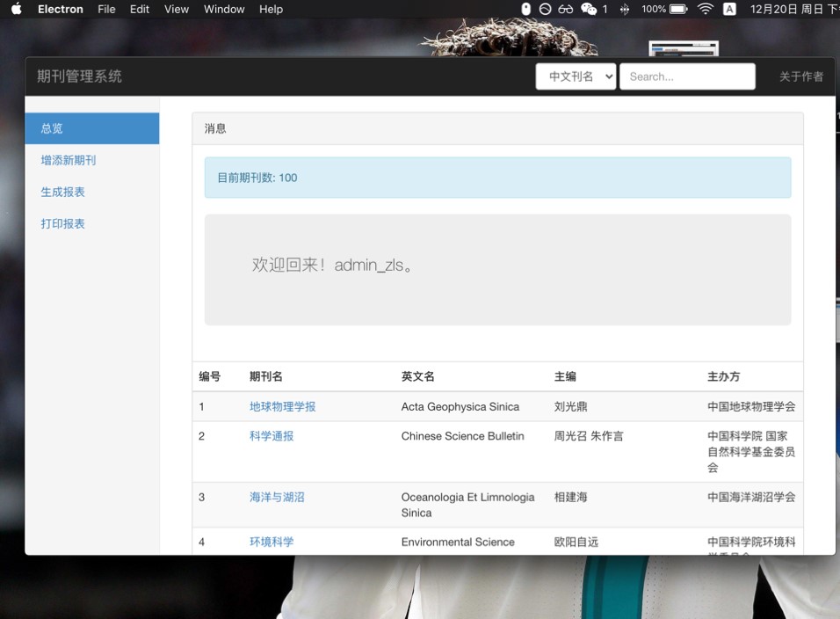840x619 pixels.
Task: Click the Environmental Science cell
Action: pyautogui.click(x=458, y=542)
